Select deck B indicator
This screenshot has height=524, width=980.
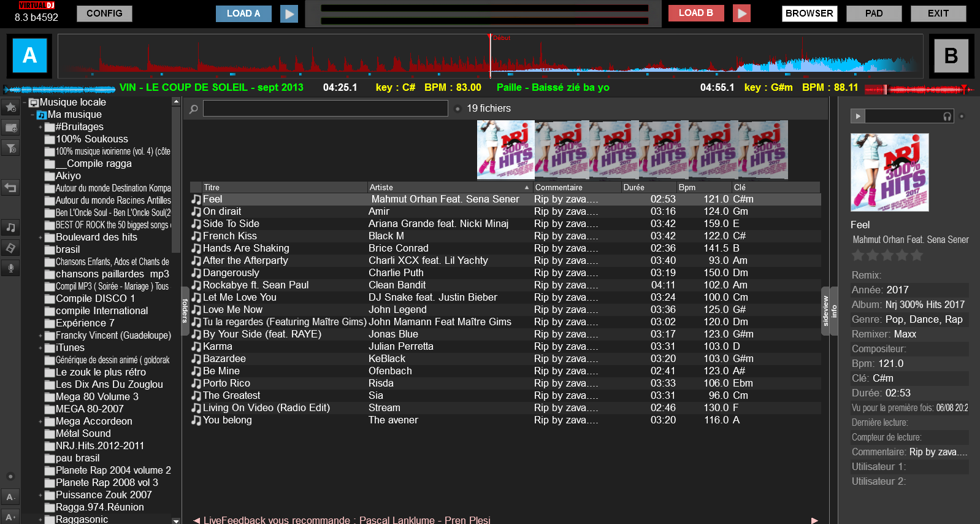tap(951, 56)
